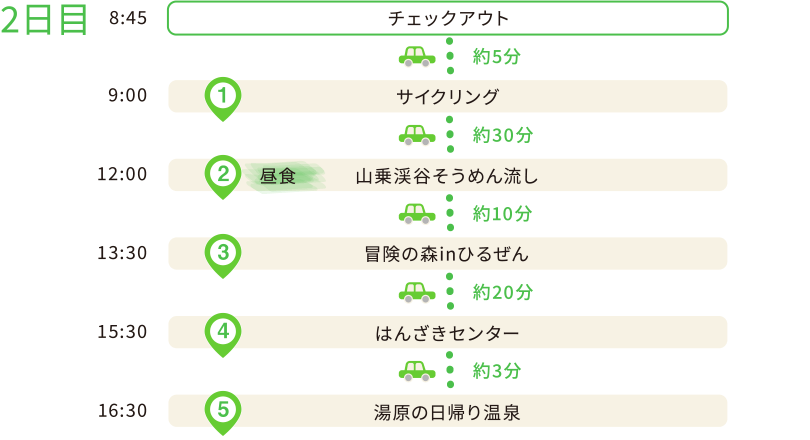Click the car icon beside 約10分
The width and height of the screenshot is (810, 440).
coord(417,213)
